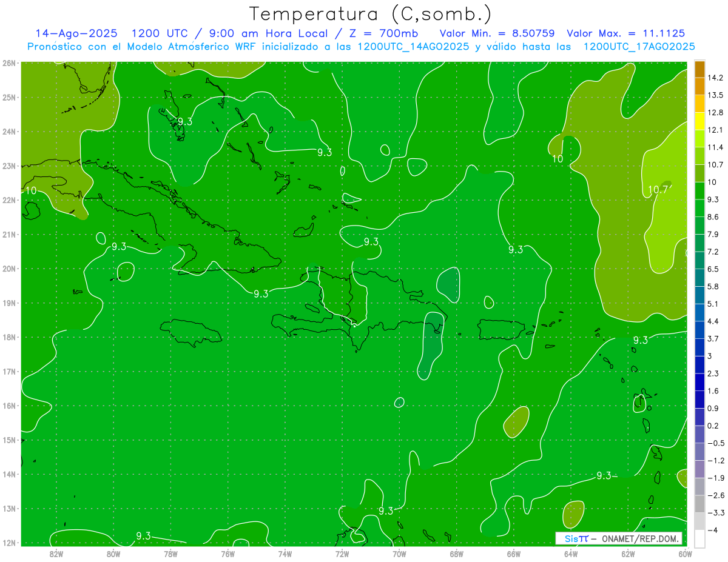This screenshot has height=562, width=728.
Task: Click the '17N' latitude axis label
Action: pos(9,372)
